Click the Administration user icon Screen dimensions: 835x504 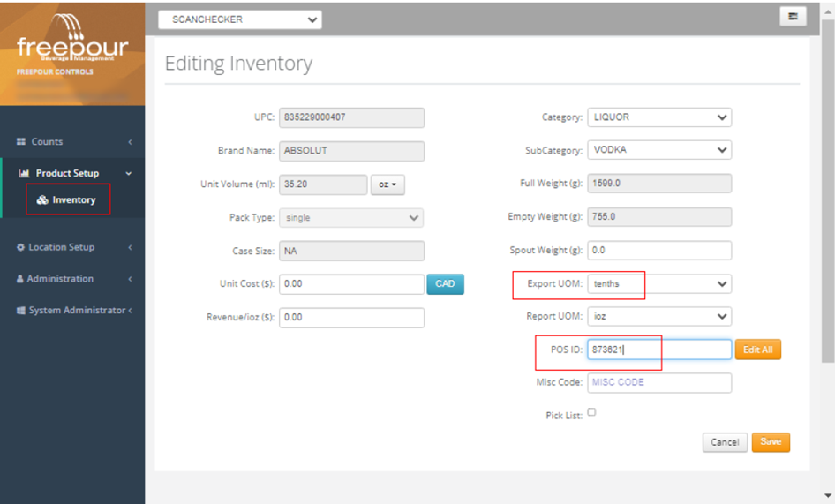click(20, 279)
